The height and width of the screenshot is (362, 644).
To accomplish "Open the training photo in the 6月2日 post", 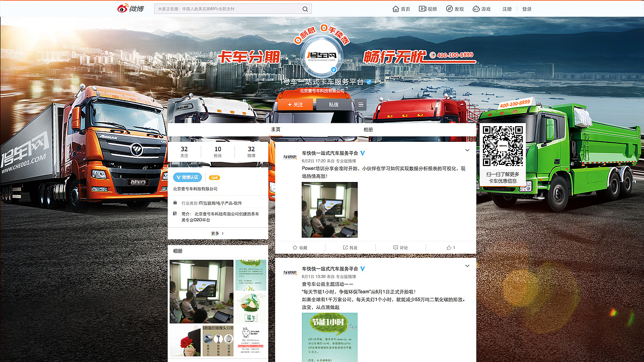I will [x=330, y=210].
